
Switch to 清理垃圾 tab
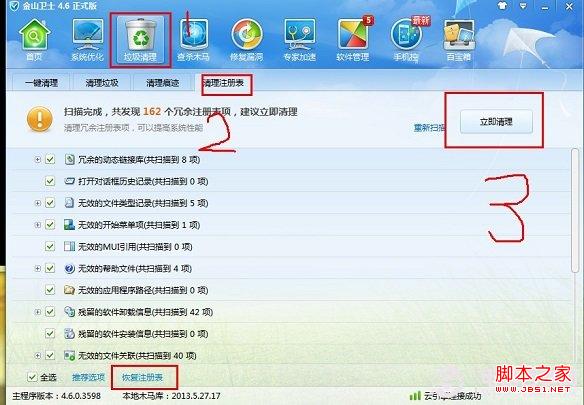point(102,83)
